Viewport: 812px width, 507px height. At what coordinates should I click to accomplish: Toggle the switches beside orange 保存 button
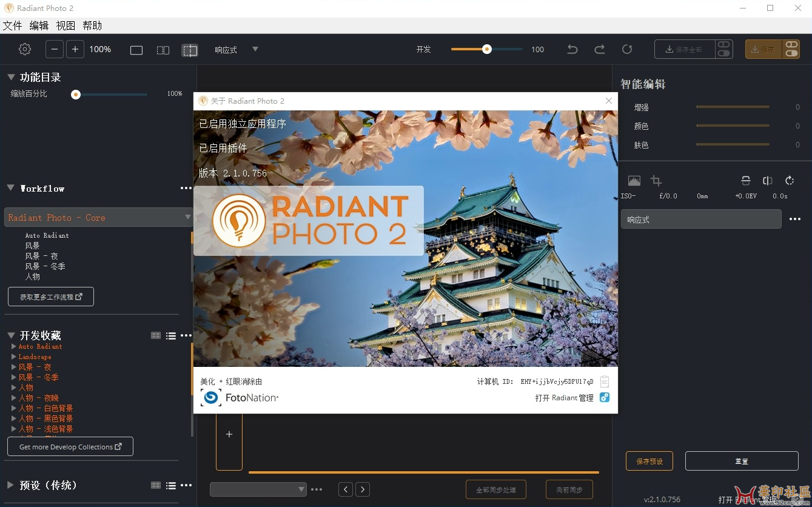coord(791,49)
